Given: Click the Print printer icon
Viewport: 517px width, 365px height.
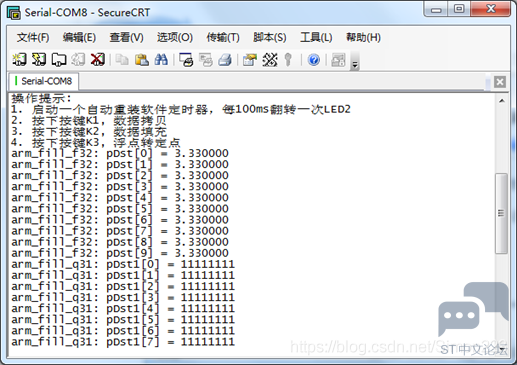Looking at the screenshot, I should coord(225,60).
